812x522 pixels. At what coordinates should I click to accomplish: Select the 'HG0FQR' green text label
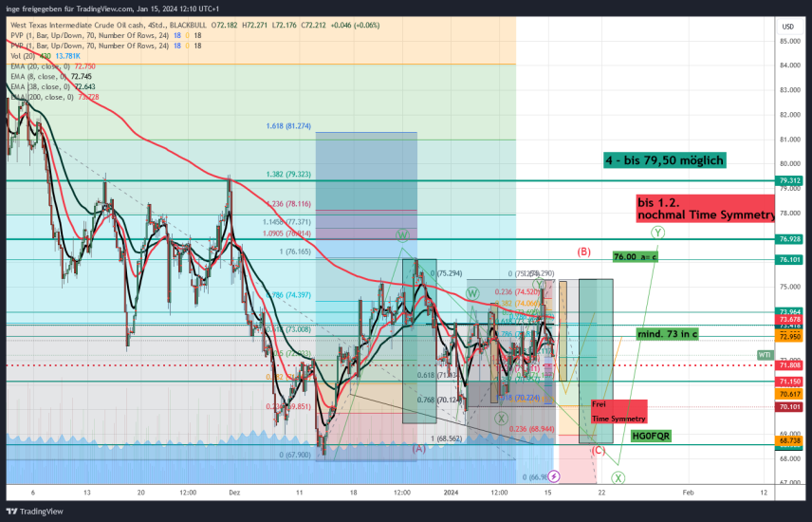point(651,436)
